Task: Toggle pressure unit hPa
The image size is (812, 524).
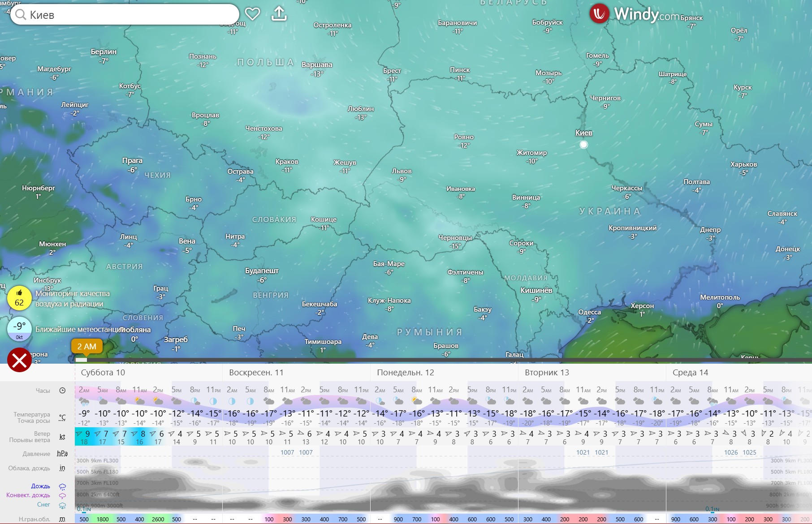Action: pyautogui.click(x=62, y=454)
